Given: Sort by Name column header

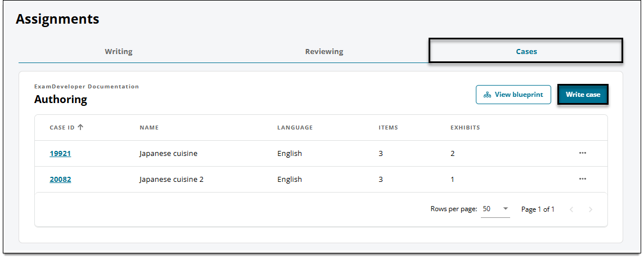Looking at the screenshot, I should pyautogui.click(x=149, y=127).
